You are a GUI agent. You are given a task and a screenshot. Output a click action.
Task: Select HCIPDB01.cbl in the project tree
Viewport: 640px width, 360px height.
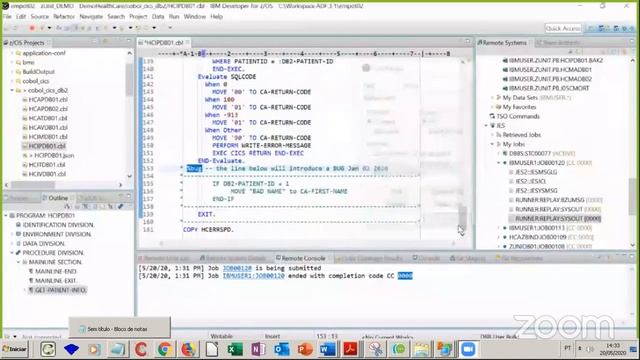point(47,146)
